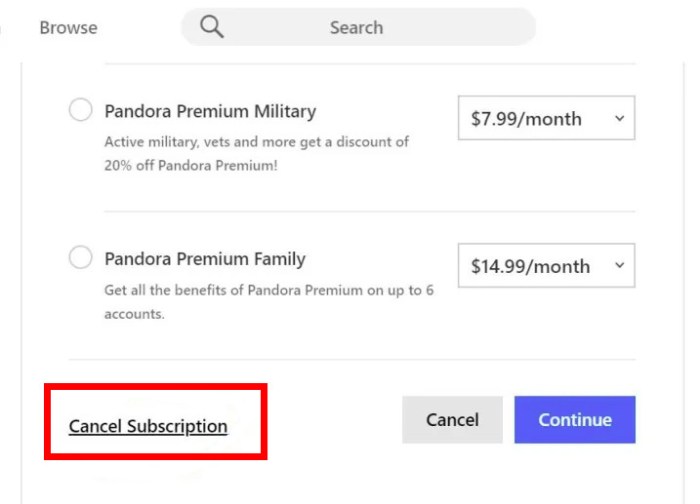Image resolution: width=700 pixels, height=504 pixels.
Task: Click the Pandora Premium Military plan title
Action: [x=210, y=111]
